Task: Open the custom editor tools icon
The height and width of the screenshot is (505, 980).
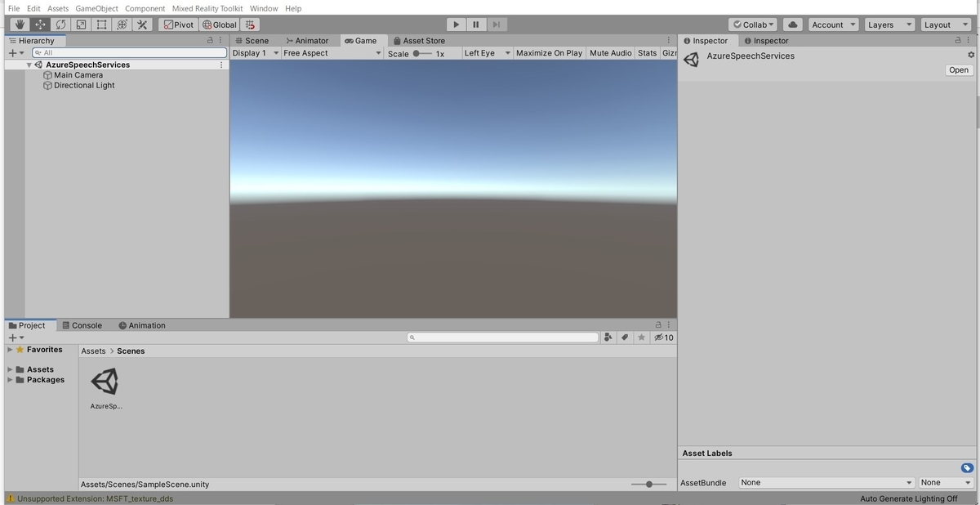Action: pyautogui.click(x=142, y=25)
